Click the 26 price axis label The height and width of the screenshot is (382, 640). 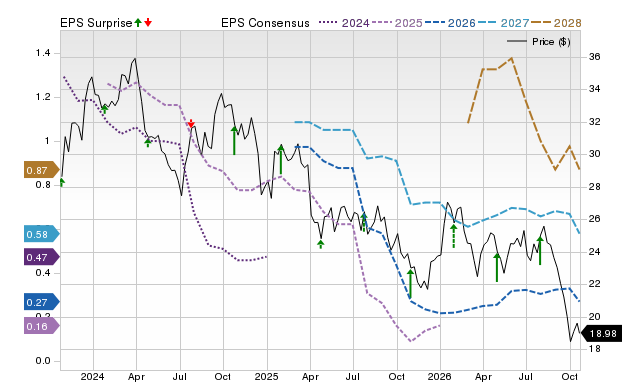[x=595, y=219]
